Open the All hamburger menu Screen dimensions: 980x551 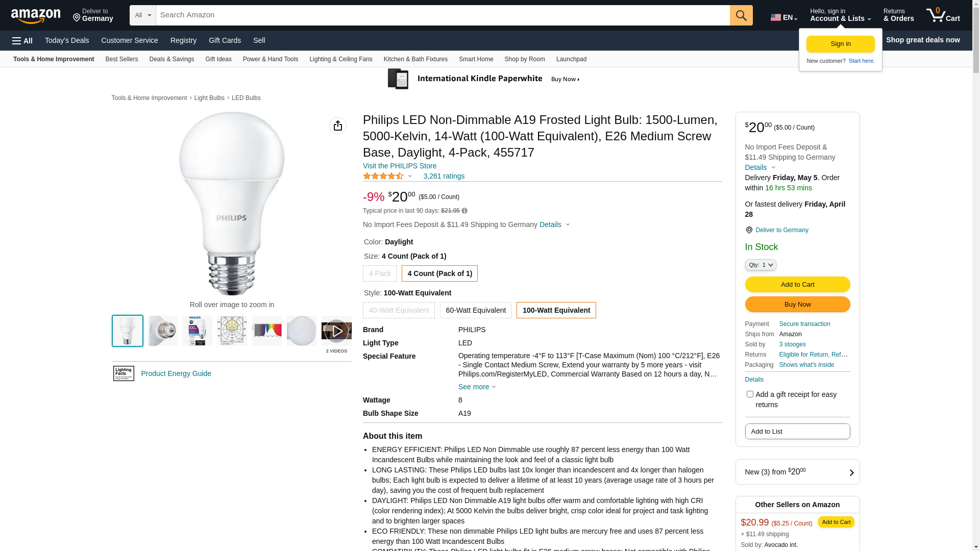click(x=22, y=40)
